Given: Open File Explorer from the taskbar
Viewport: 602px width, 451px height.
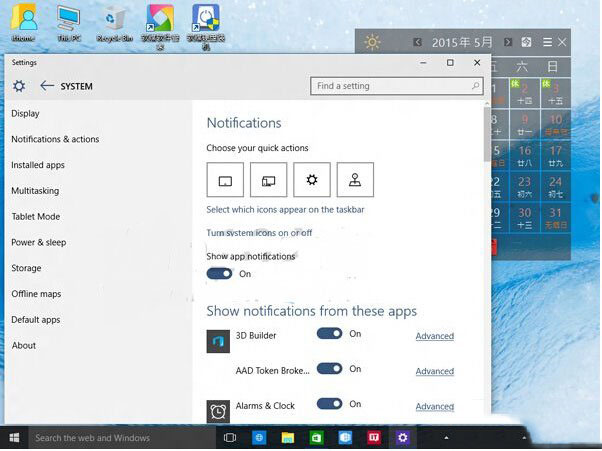Looking at the screenshot, I should (288, 438).
